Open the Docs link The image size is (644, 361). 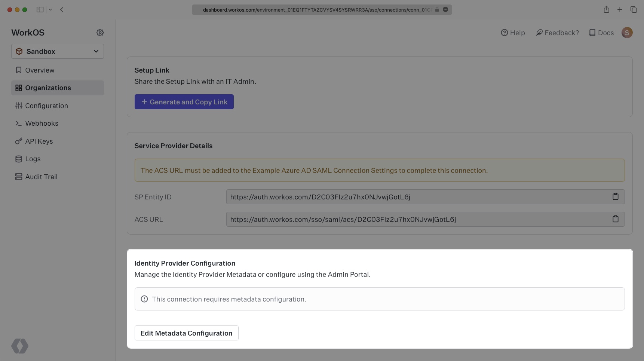(x=601, y=33)
